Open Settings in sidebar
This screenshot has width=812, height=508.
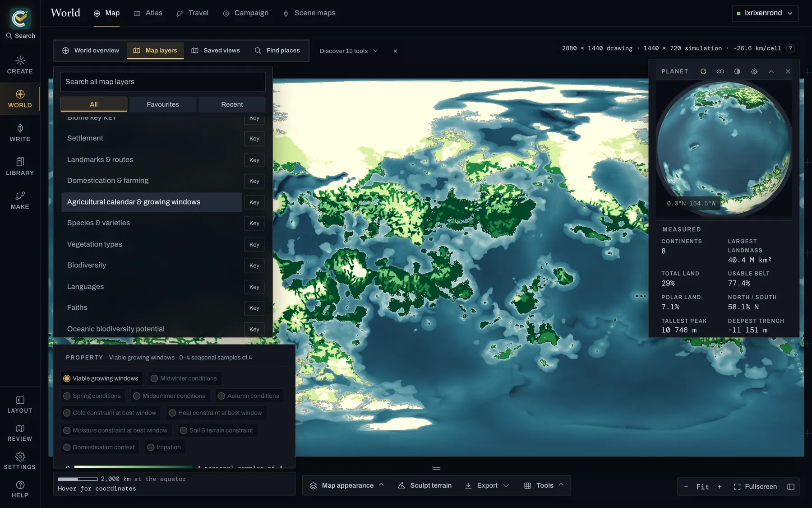20,461
